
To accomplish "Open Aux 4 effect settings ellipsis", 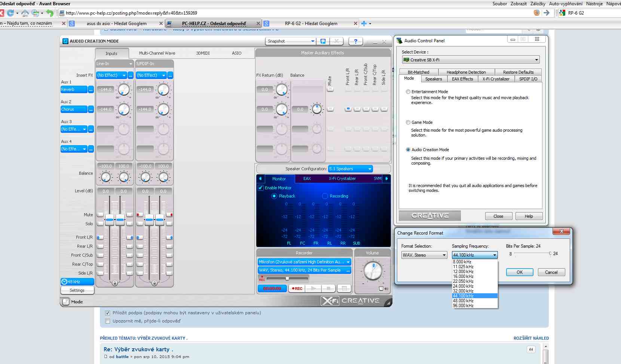I will point(91,149).
